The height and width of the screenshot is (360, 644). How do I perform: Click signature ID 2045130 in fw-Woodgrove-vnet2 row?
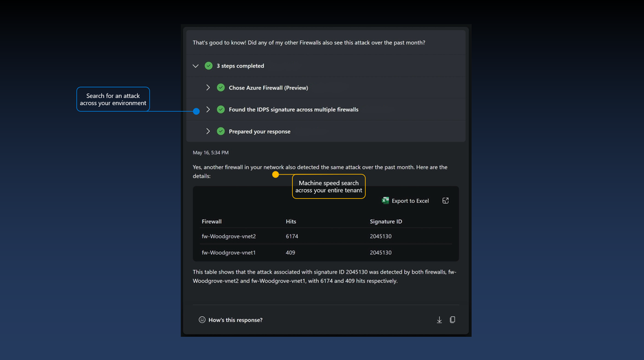tap(380, 236)
